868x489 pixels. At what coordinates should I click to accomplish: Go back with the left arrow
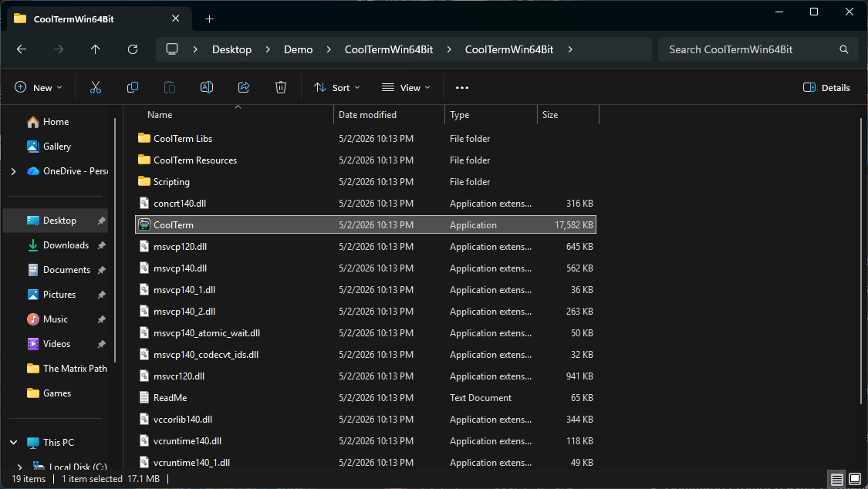coord(22,49)
